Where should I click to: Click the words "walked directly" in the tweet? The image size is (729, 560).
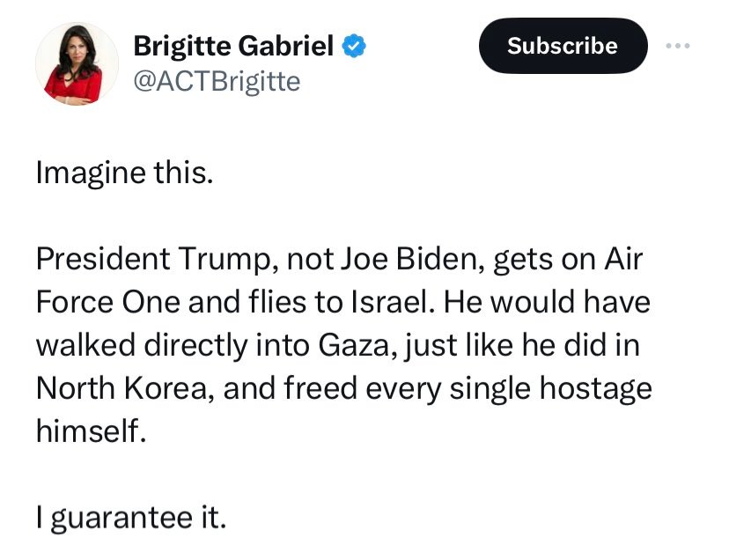tap(141, 345)
